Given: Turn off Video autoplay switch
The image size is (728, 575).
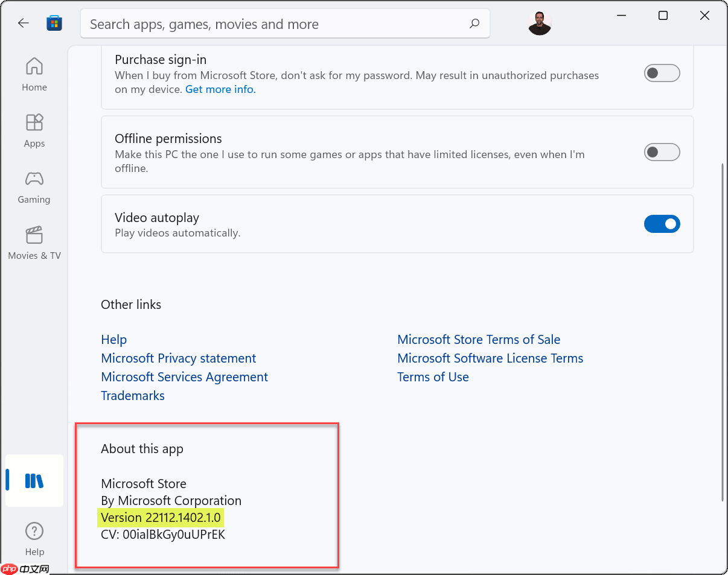Looking at the screenshot, I should [662, 224].
